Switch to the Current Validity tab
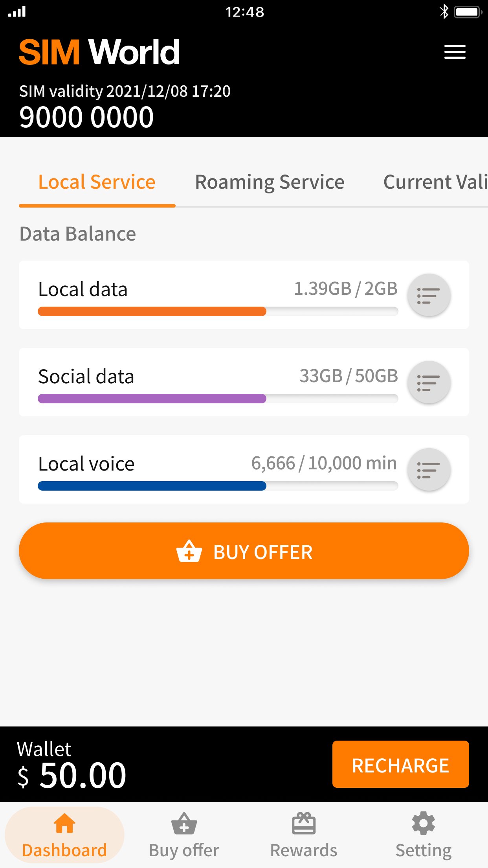488x868 pixels. pyautogui.click(x=435, y=182)
